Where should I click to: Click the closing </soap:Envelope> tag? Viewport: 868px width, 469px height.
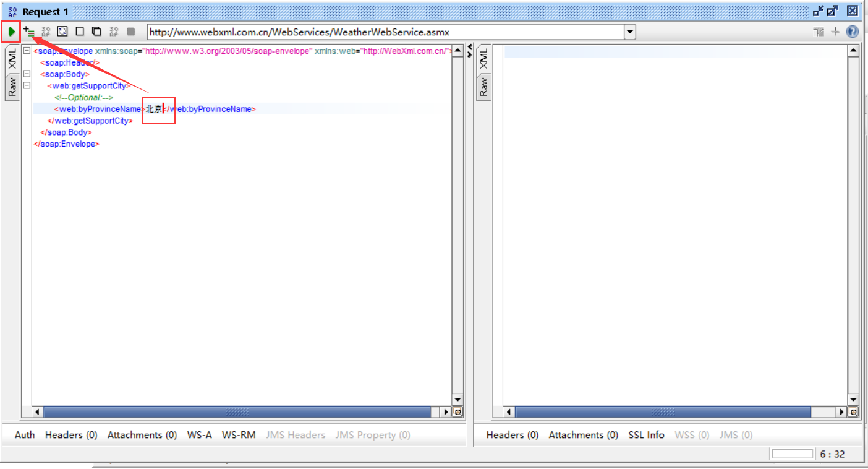point(67,144)
